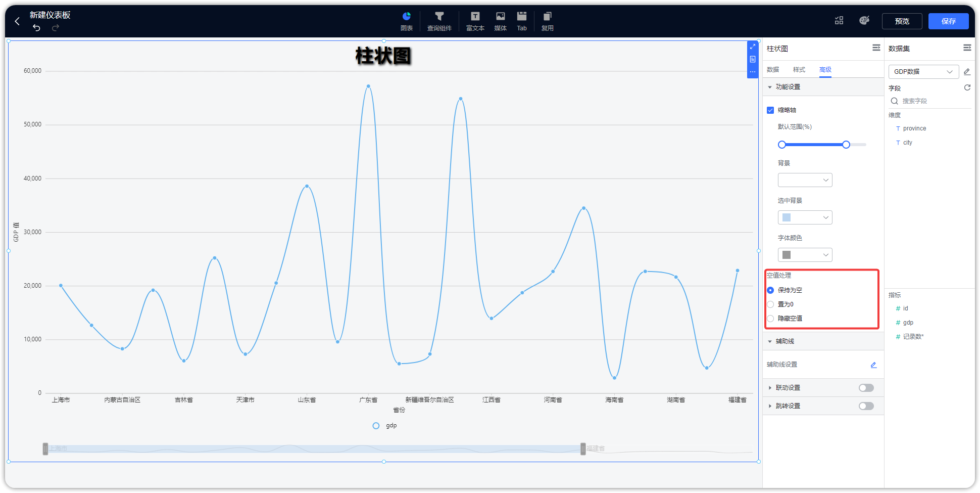980x493 pixels.
Task: Click the 新建仪表板 dashboard name
Action: (50, 15)
